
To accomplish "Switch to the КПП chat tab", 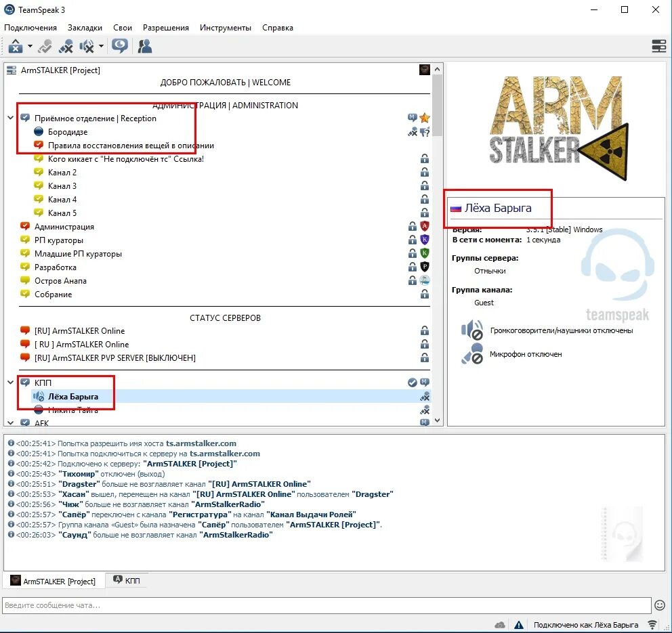I will click(x=127, y=580).
